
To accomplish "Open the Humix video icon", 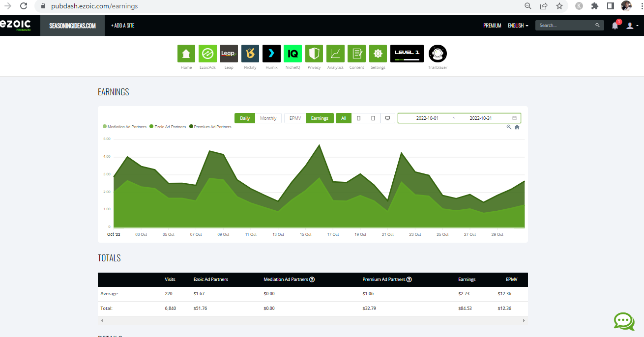I will 271,54.
